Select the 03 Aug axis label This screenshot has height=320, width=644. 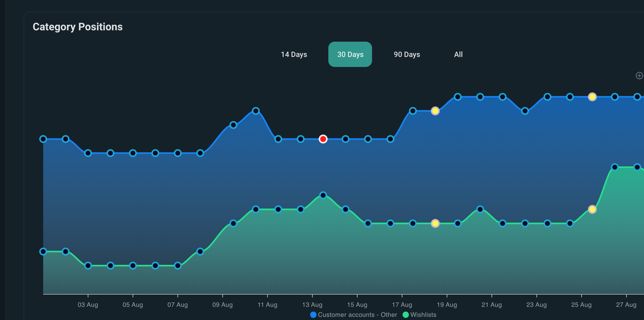pyautogui.click(x=87, y=305)
